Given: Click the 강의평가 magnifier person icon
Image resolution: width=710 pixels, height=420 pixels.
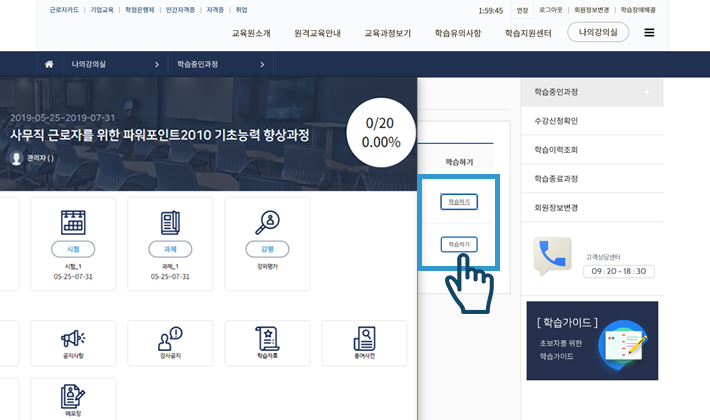Looking at the screenshot, I should point(267,222).
